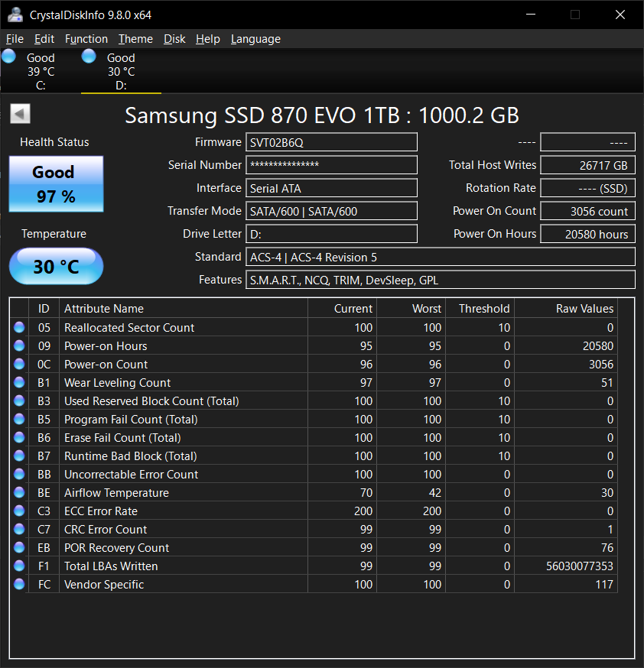The width and height of the screenshot is (644, 668).
Task: Click Rotation Rate value field
Action: pos(587,188)
